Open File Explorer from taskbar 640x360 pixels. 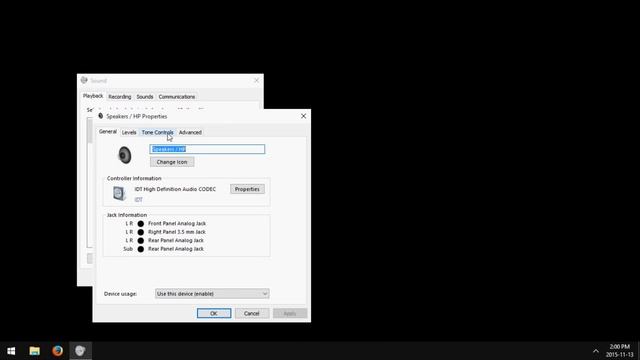tap(35, 351)
